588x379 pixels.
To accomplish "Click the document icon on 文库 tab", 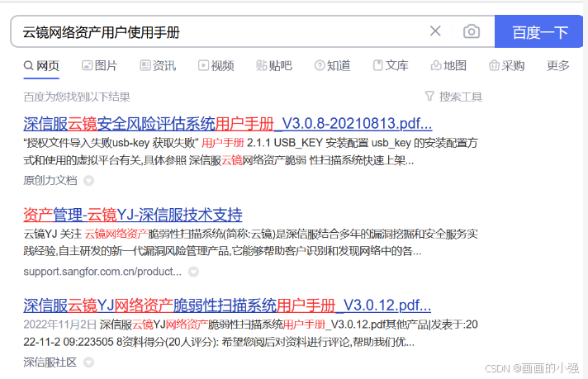I will 378,65.
